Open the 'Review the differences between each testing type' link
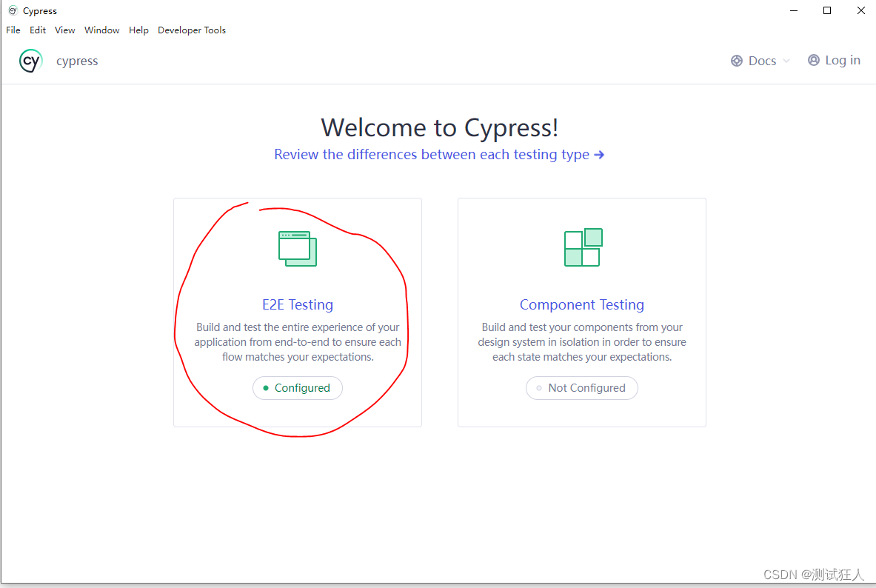This screenshot has height=588, width=876. [439, 154]
